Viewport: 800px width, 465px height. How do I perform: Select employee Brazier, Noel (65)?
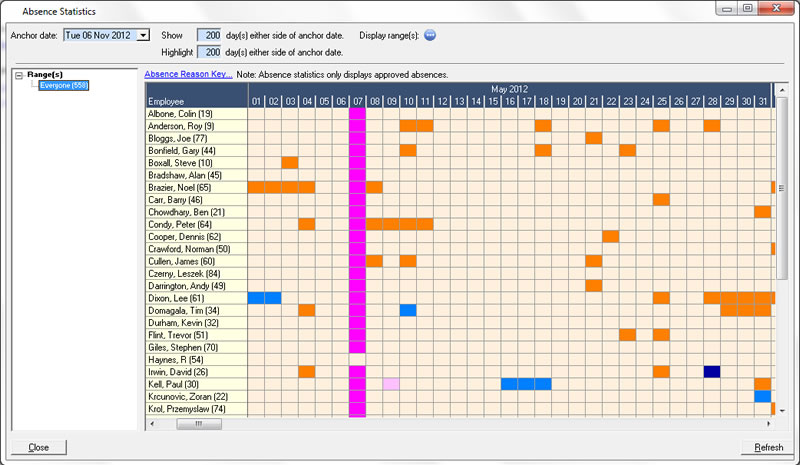click(180, 187)
